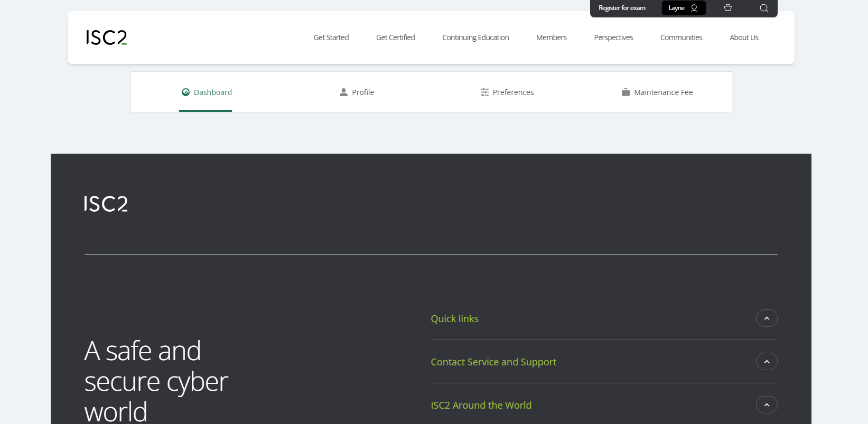Open the Layne account button

[x=683, y=8]
